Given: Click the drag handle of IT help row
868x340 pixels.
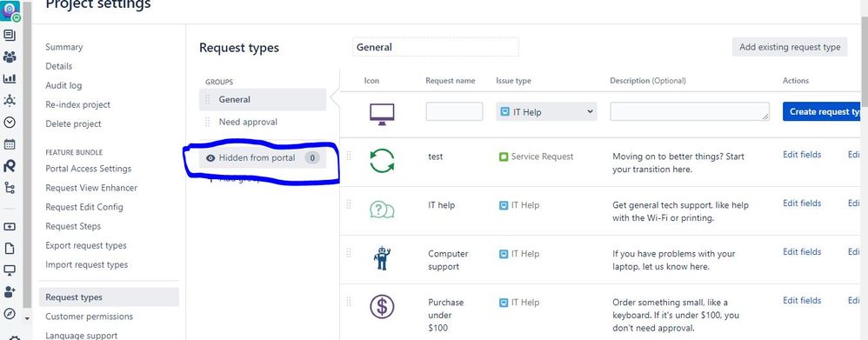Looking at the screenshot, I should pos(349,205).
